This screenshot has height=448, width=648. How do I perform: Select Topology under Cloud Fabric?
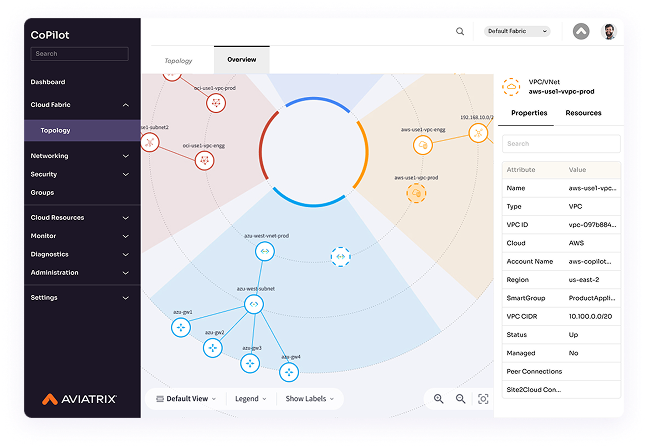pos(82,131)
